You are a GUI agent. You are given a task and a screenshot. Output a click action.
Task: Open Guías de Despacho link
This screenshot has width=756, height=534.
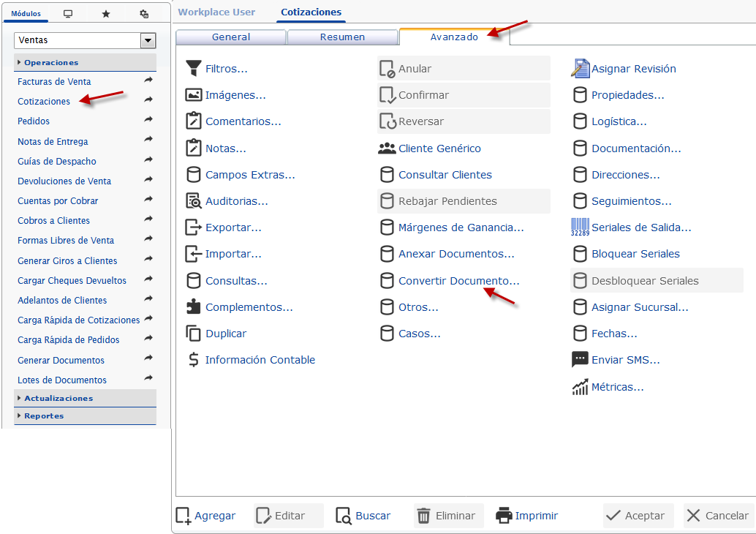tap(57, 161)
